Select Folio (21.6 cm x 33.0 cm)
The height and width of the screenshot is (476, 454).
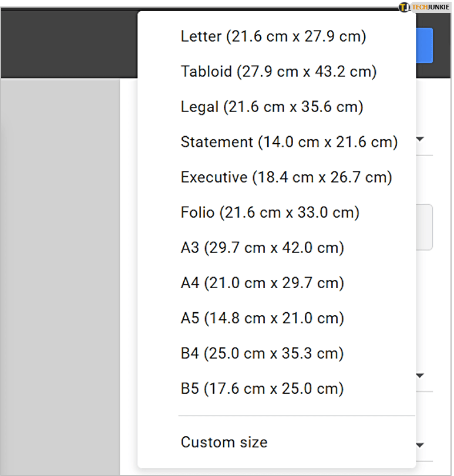pos(270,212)
